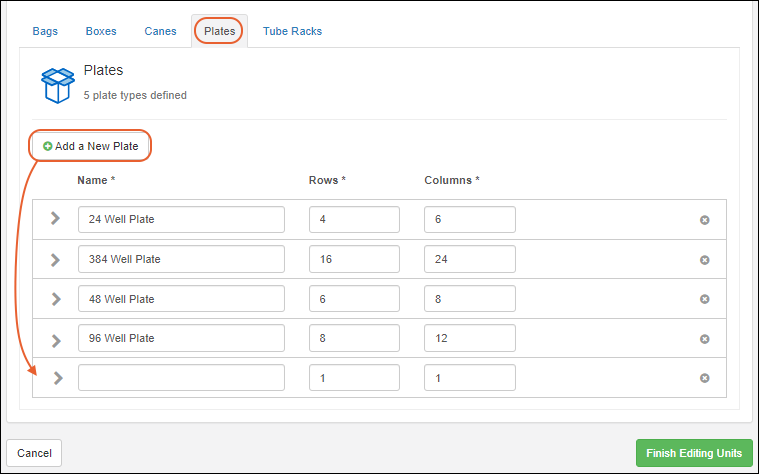The height and width of the screenshot is (474, 759).
Task: Go to the Canes tab
Action: 160,31
